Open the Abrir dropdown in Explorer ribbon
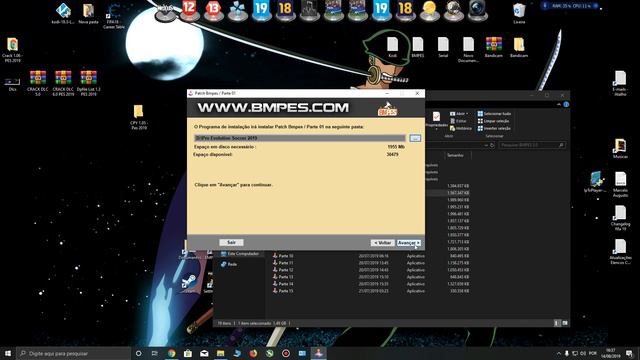The width and height of the screenshot is (640, 360). click(x=460, y=113)
